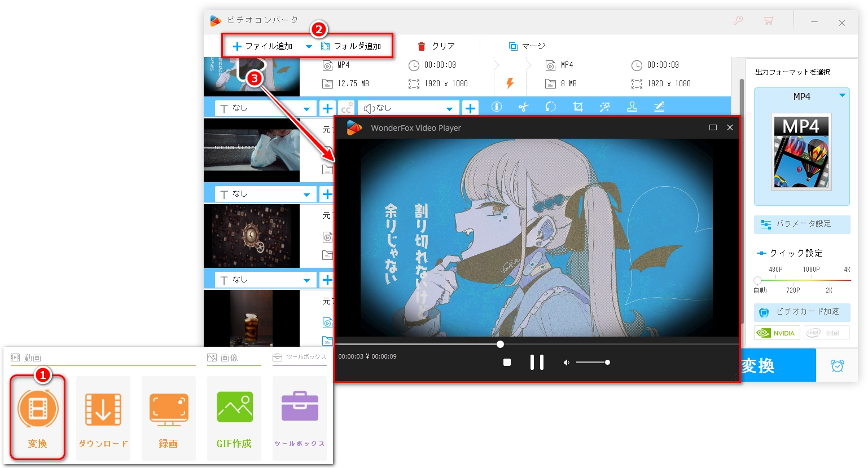
Task: Add audio track with plus button
Action: 470,108
